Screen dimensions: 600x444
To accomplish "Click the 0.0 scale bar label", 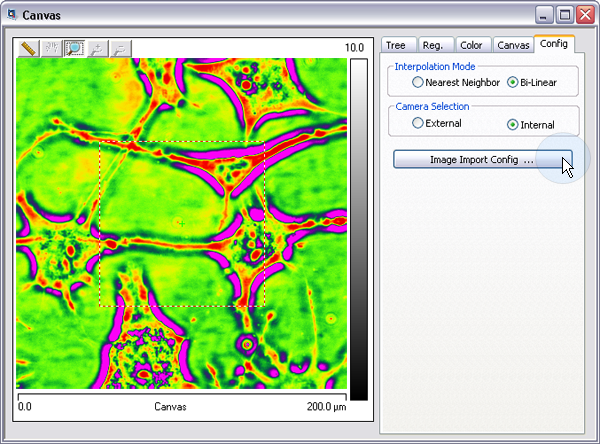I will 25,406.
